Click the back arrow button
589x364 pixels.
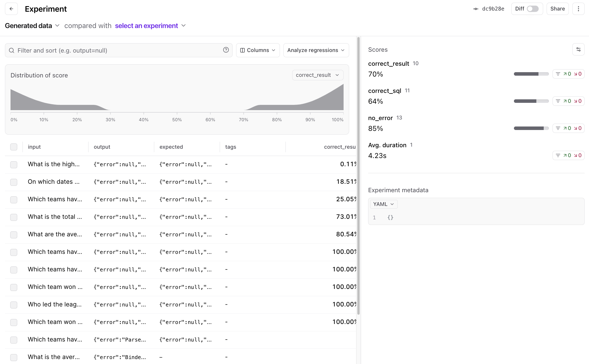[11, 9]
